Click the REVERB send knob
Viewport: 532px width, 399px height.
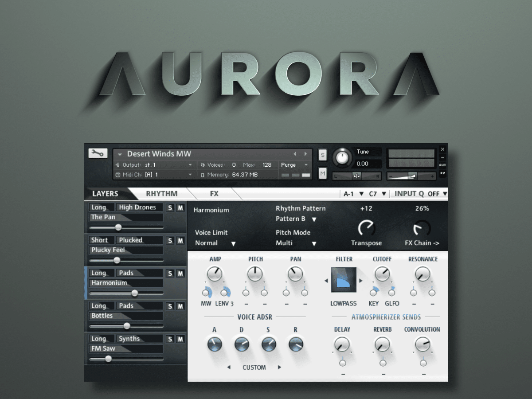point(382,344)
